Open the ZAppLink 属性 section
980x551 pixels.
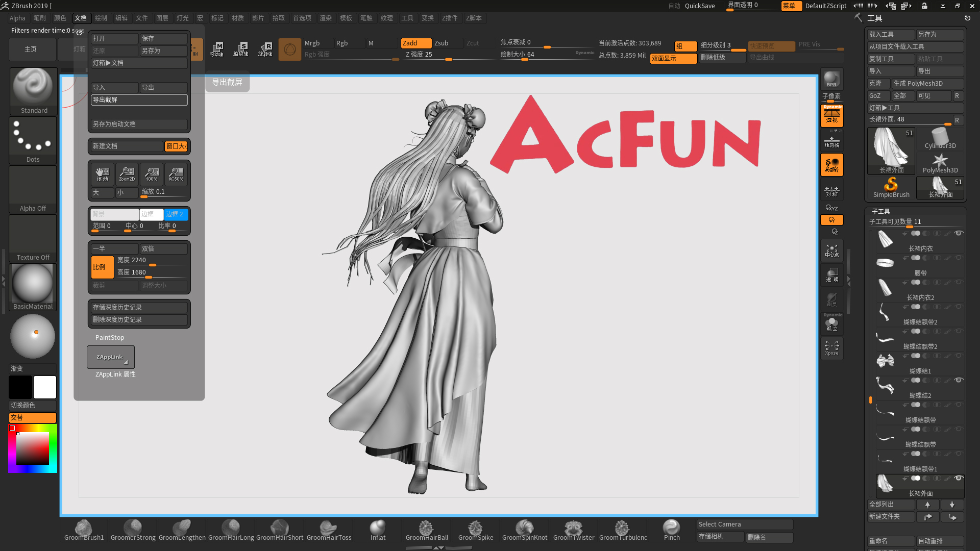pos(115,374)
